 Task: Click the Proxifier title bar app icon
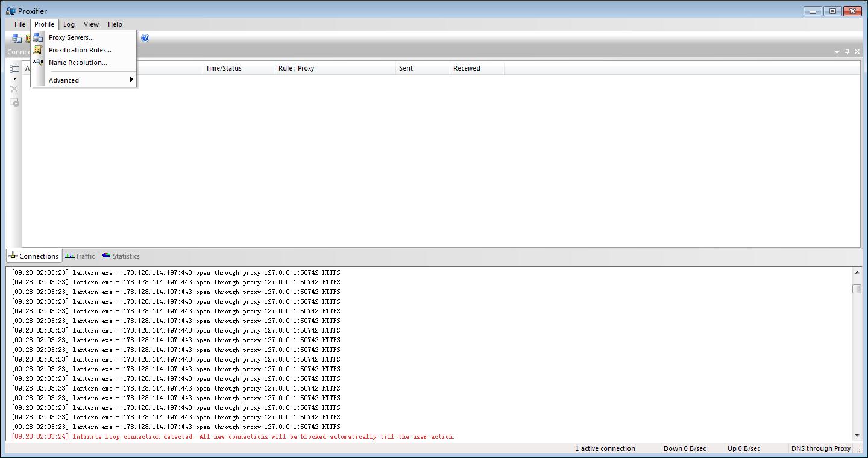pos(11,11)
